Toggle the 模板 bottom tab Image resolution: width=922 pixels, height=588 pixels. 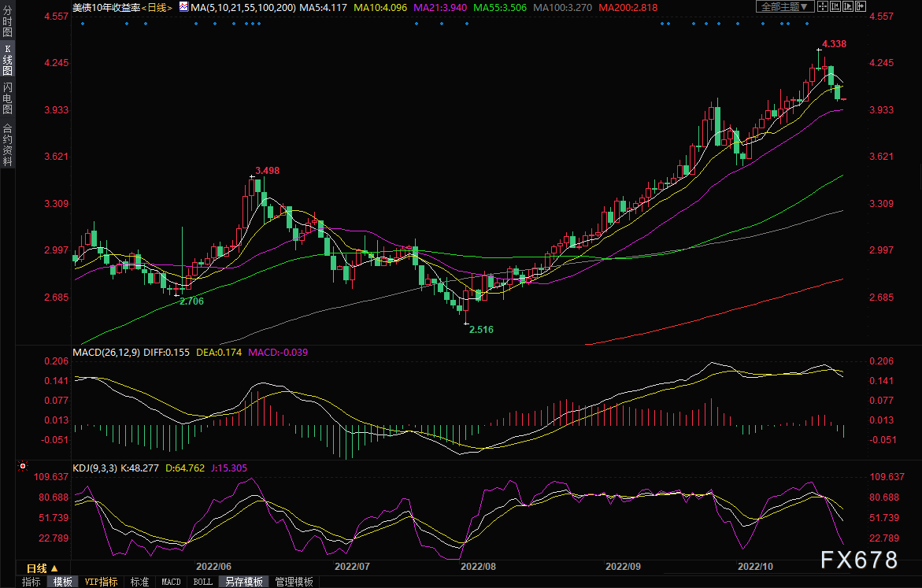[63, 582]
